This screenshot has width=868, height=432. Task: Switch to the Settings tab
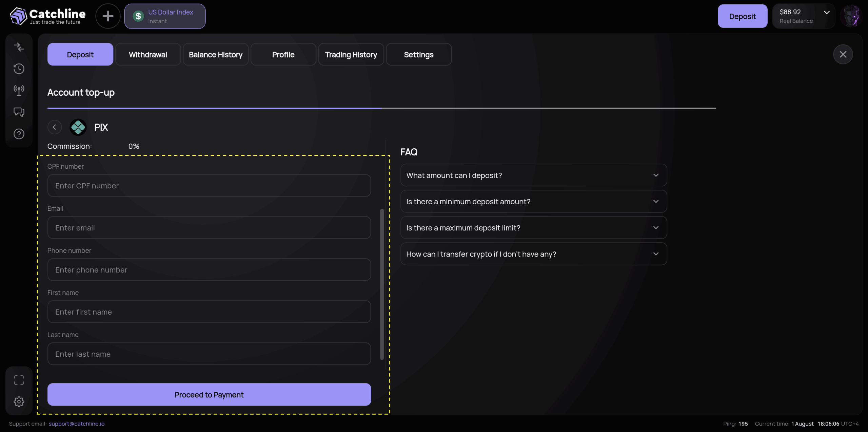(419, 54)
